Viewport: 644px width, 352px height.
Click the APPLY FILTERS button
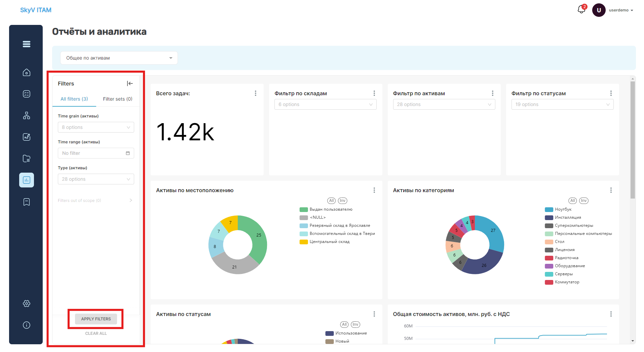point(96,319)
